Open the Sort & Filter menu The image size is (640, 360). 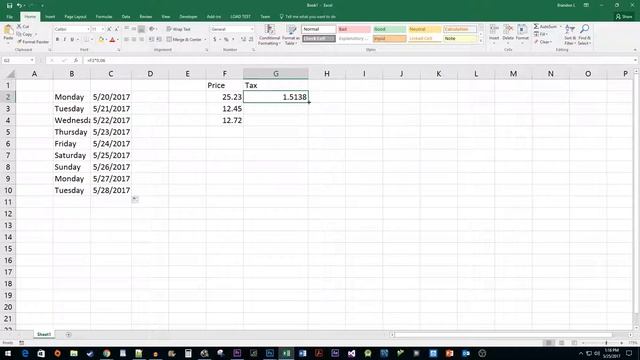click(570, 35)
